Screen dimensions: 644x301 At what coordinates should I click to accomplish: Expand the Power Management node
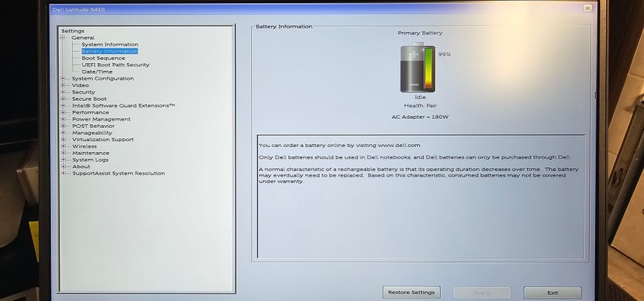tap(63, 119)
